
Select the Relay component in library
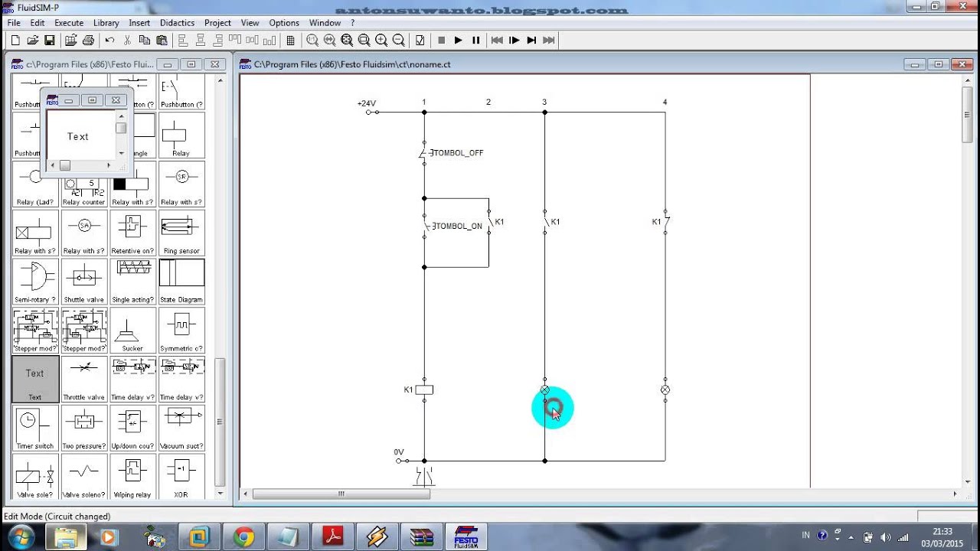coord(181,135)
